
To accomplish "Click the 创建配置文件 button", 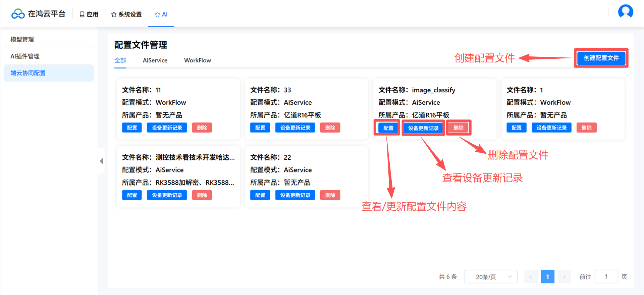I will pos(601,58).
